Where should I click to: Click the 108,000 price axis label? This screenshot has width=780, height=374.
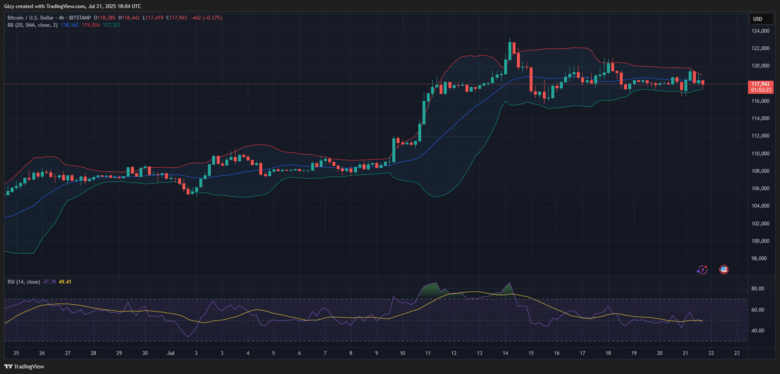tap(761, 172)
